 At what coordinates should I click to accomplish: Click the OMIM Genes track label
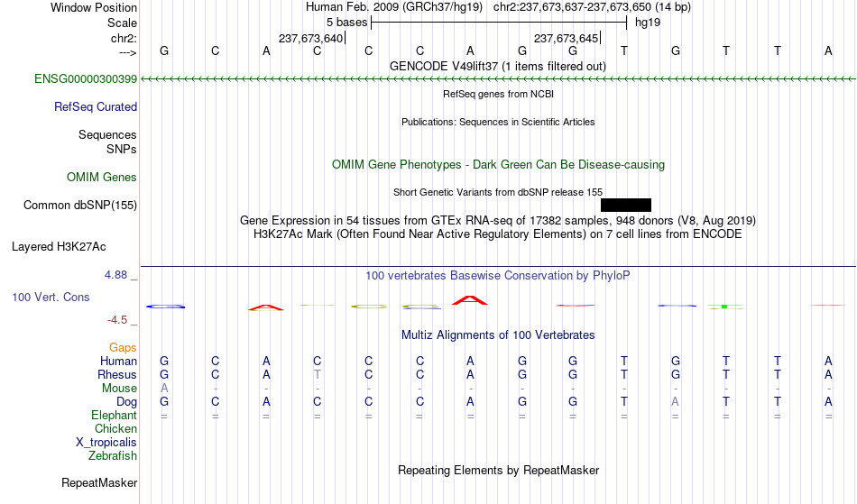(x=101, y=177)
